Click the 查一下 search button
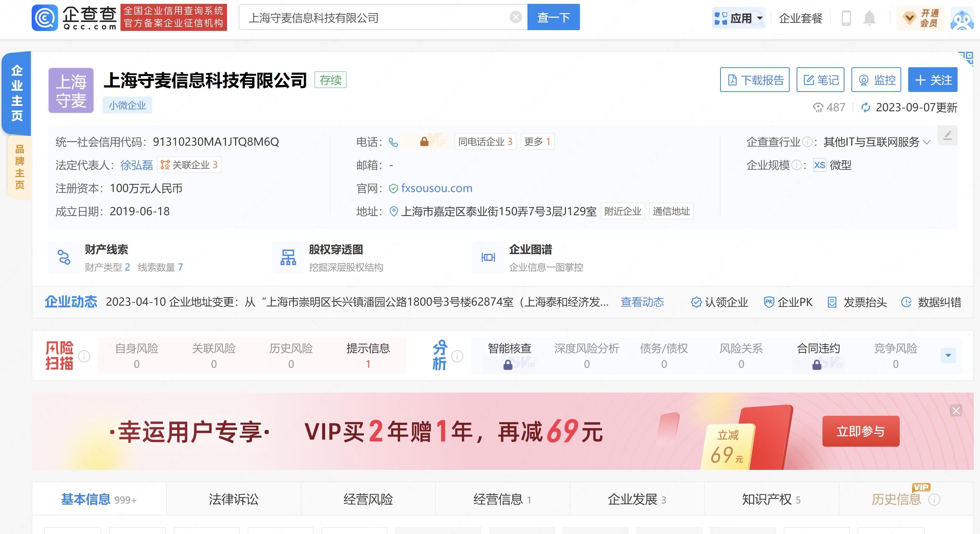Viewport: 980px width, 534px height. tap(553, 17)
